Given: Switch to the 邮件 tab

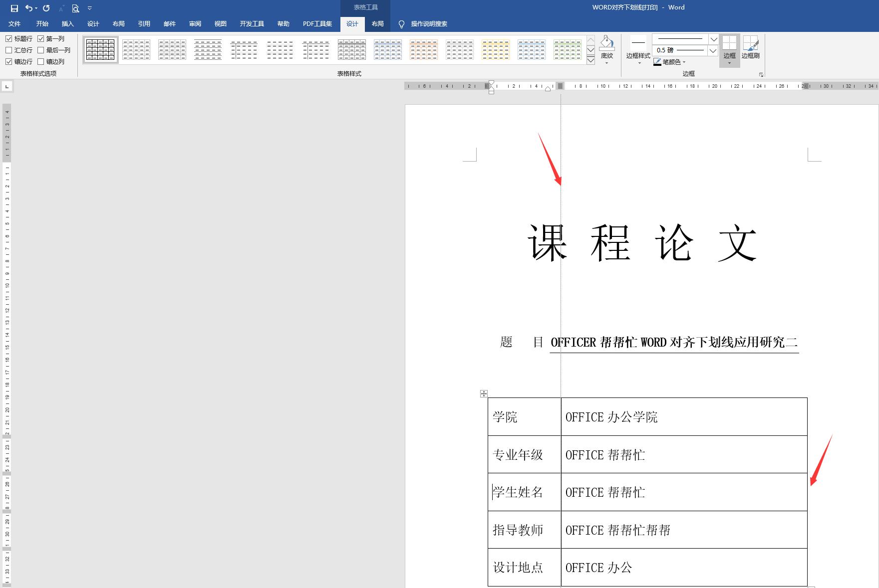Looking at the screenshot, I should (x=170, y=24).
